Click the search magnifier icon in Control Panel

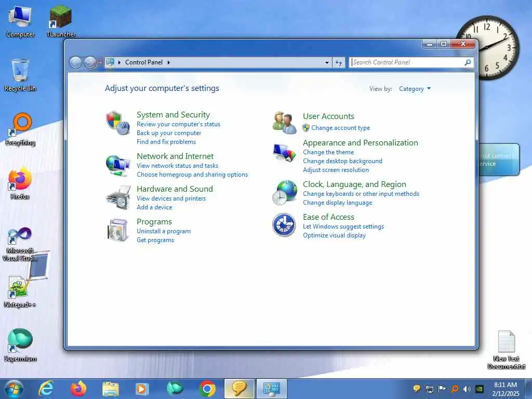pos(468,62)
